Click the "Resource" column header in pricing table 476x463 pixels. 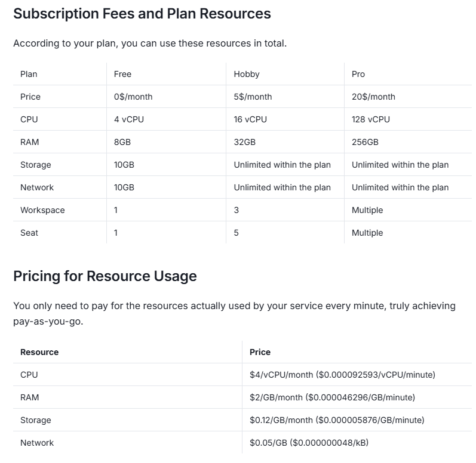click(x=39, y=352)
